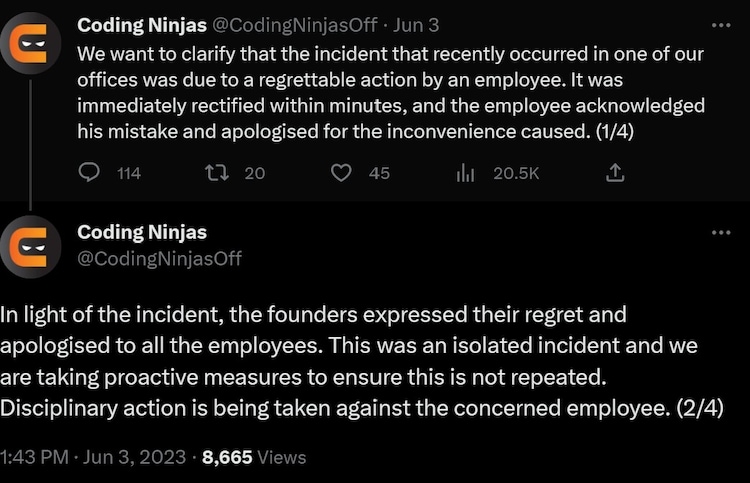Click Coding Ninjas name on first tweet
Image resolution: width=750 pixels, height=483 pixels.
pos(142,24)
